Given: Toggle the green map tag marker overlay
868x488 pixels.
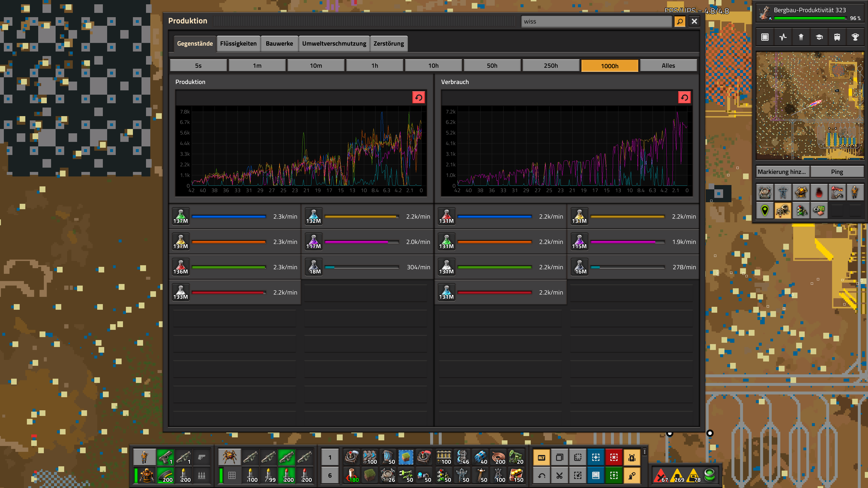Looking at the screenshot, I should (x=765, y=211).
